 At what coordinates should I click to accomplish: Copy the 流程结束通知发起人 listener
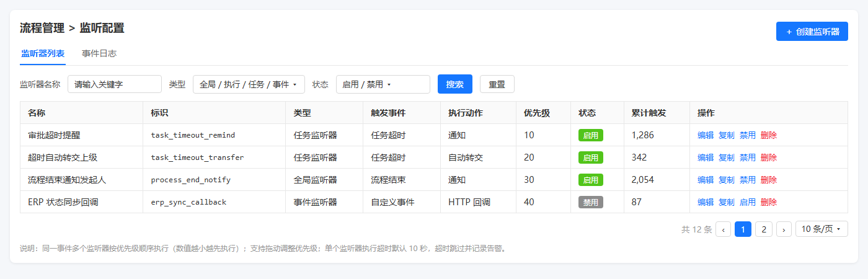pos(727,180)
